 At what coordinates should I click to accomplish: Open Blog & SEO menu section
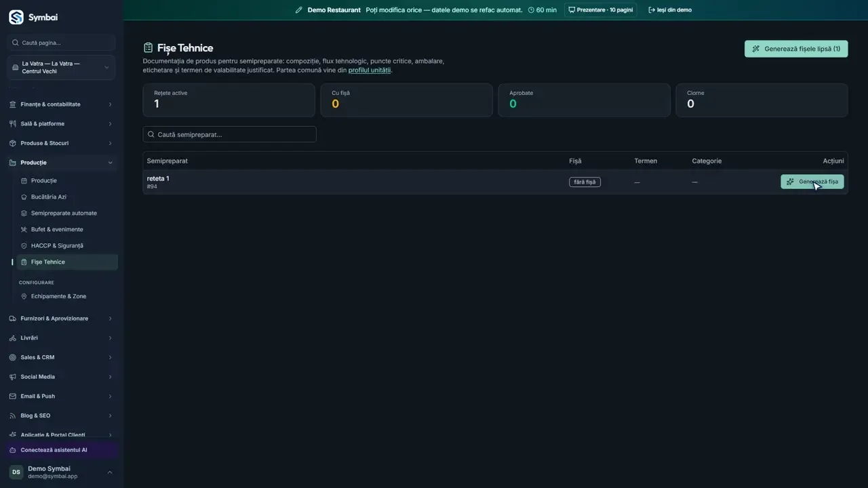[x=62, y=415]
